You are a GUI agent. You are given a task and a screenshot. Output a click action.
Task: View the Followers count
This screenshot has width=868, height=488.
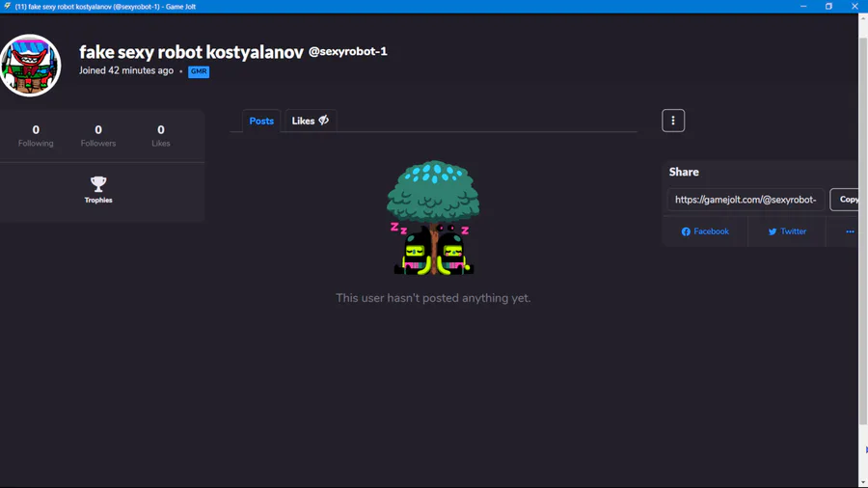click(98, 136)
